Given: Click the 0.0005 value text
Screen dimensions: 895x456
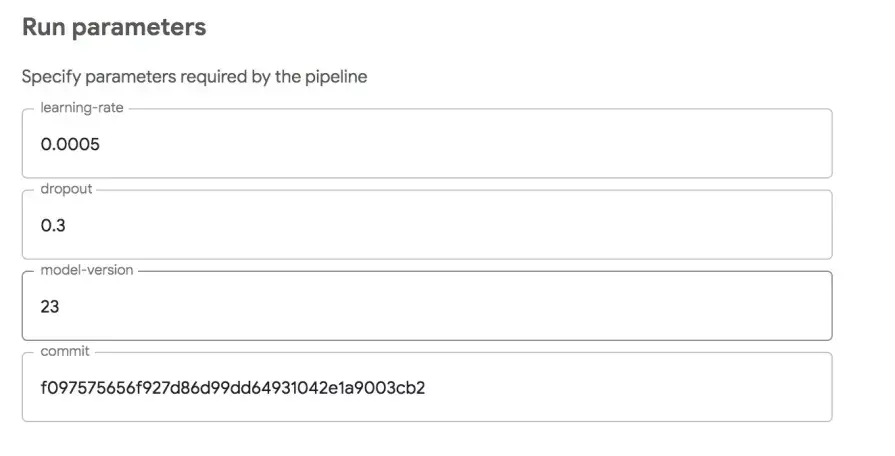Looking at the screenshot, I should (x=70, y=145).
